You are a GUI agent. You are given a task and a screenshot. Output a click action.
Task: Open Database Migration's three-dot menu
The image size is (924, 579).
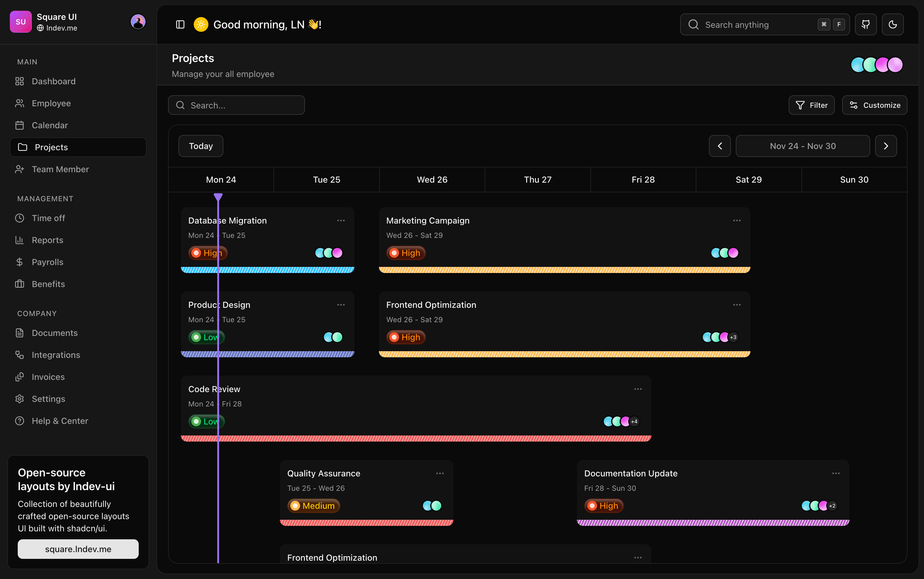click(341, 220)
